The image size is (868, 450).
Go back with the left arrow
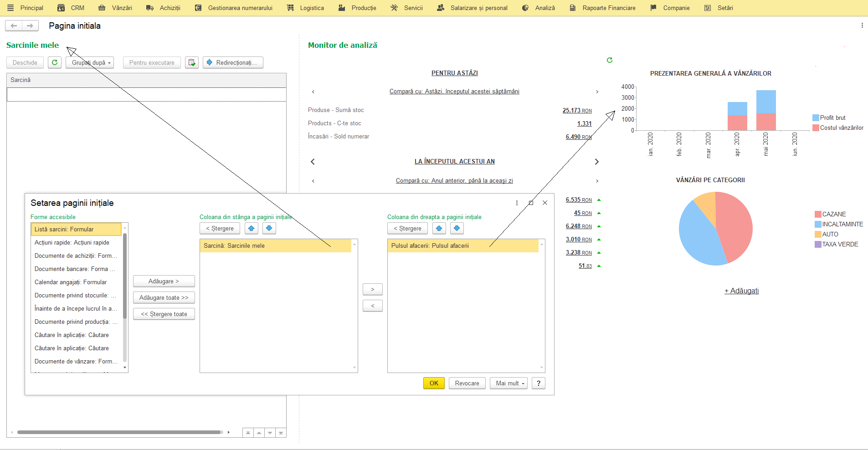14,26
